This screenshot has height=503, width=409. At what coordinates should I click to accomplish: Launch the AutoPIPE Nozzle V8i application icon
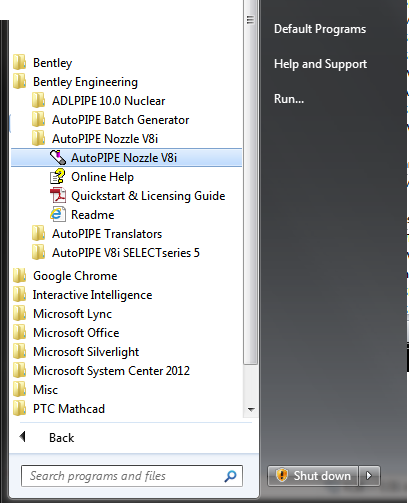(58, 157)
